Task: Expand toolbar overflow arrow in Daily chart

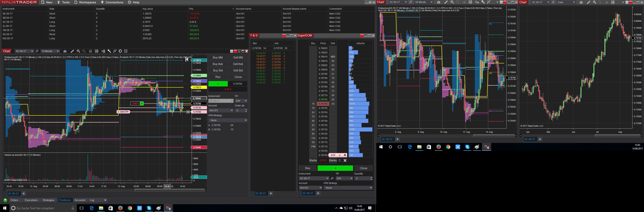Action: coord(623,2)
